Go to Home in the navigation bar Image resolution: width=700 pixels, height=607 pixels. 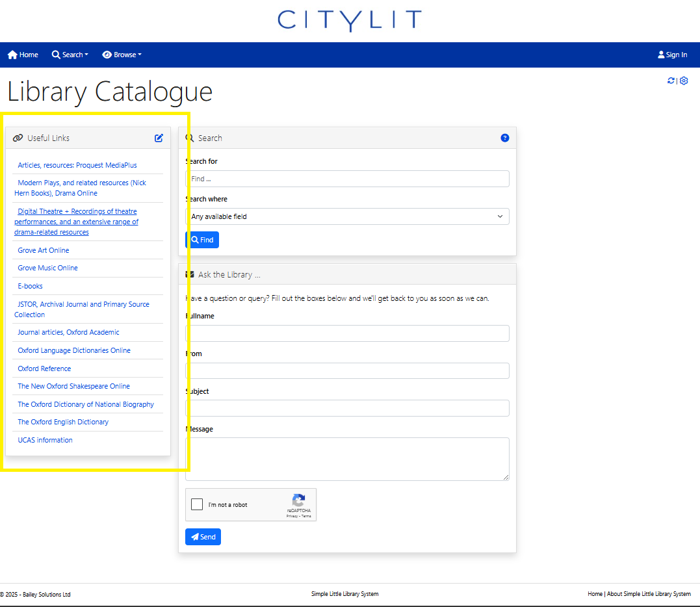click(23, 55)
